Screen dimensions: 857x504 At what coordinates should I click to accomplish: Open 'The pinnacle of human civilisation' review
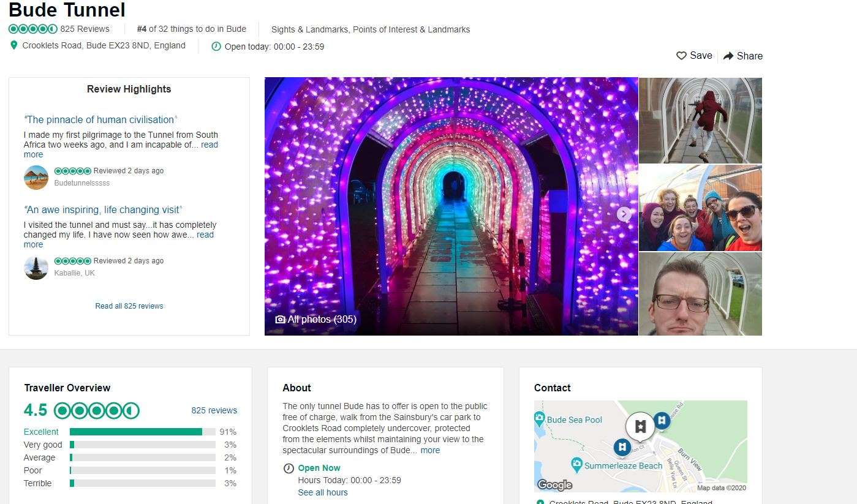click(x=100, y=119)
